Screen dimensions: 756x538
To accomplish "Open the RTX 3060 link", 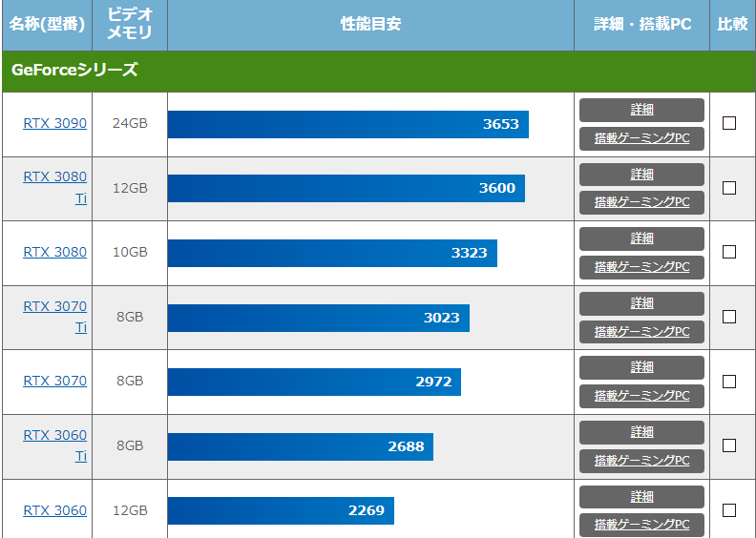I will point(55,510).
